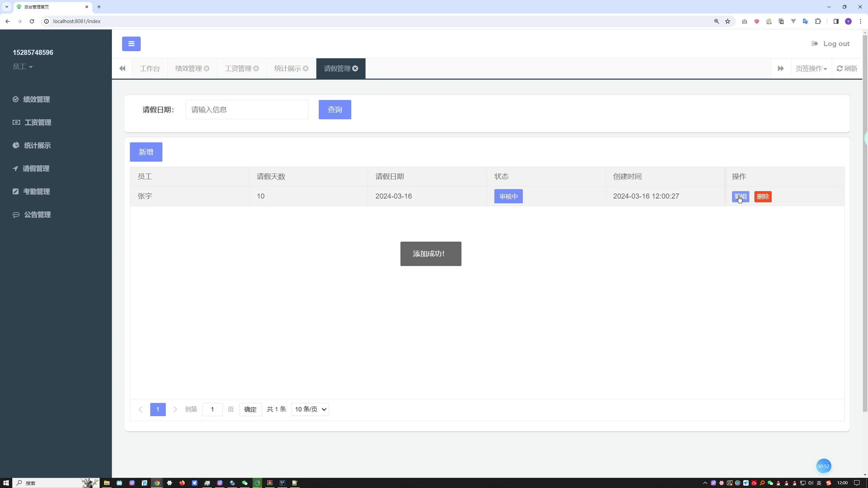This screenshot has height=488, width=868.
Task: Select the 张宇 employee cell
Action: coord(190,196)
